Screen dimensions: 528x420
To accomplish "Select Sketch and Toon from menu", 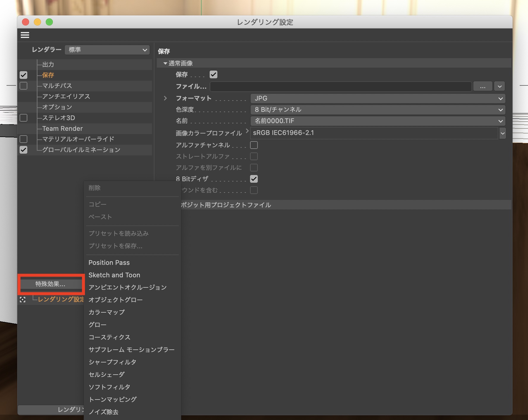I will pos(114,275).
